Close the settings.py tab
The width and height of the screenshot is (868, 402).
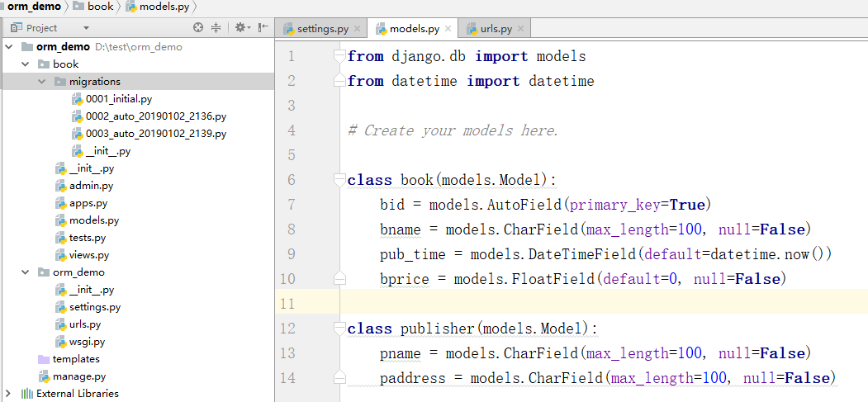click(357, 29)
